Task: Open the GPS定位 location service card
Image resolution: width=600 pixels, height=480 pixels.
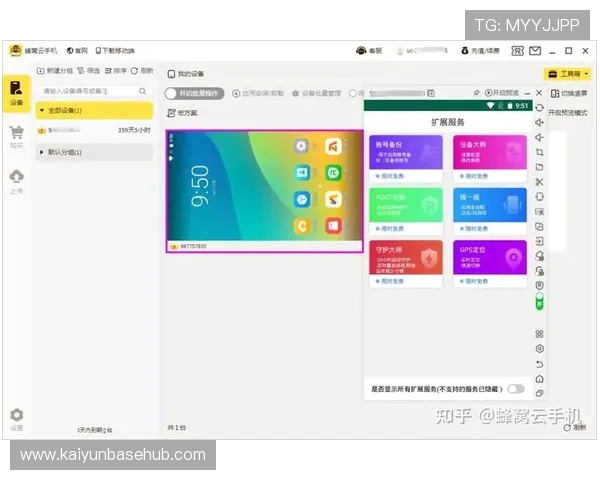Action: pyautogui.click(x=490, y=263)
